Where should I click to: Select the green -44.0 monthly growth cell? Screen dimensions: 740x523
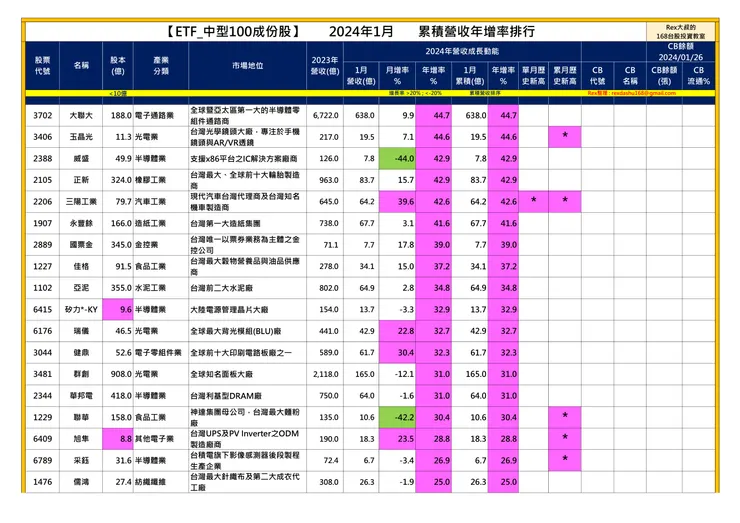click(x=397, y=159)
